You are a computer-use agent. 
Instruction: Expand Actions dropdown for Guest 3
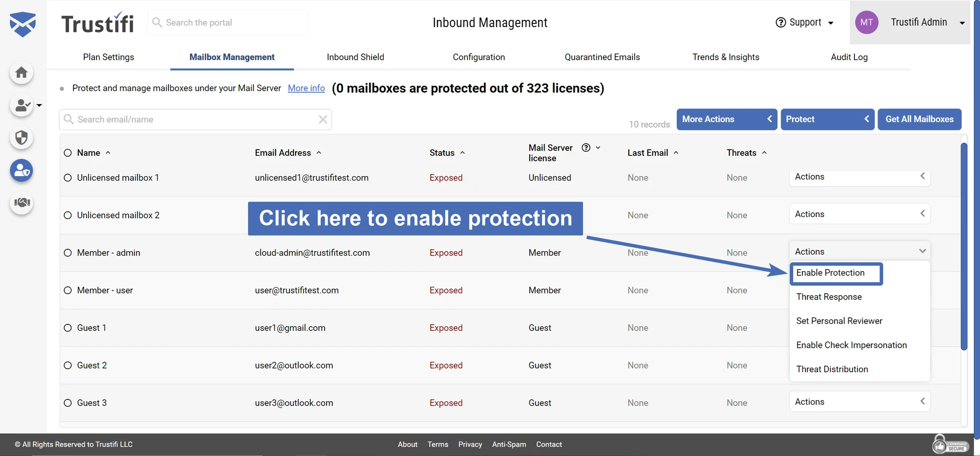pos(860,402)
